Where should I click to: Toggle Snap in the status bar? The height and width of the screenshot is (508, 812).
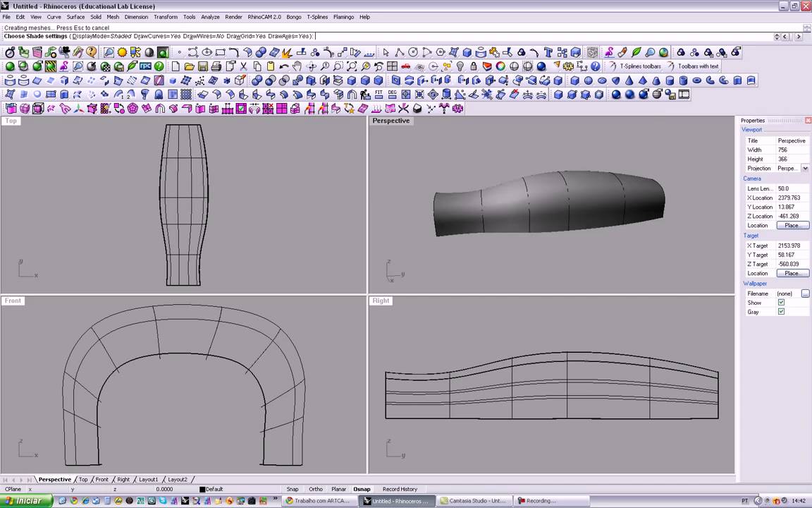pos(293,489)
